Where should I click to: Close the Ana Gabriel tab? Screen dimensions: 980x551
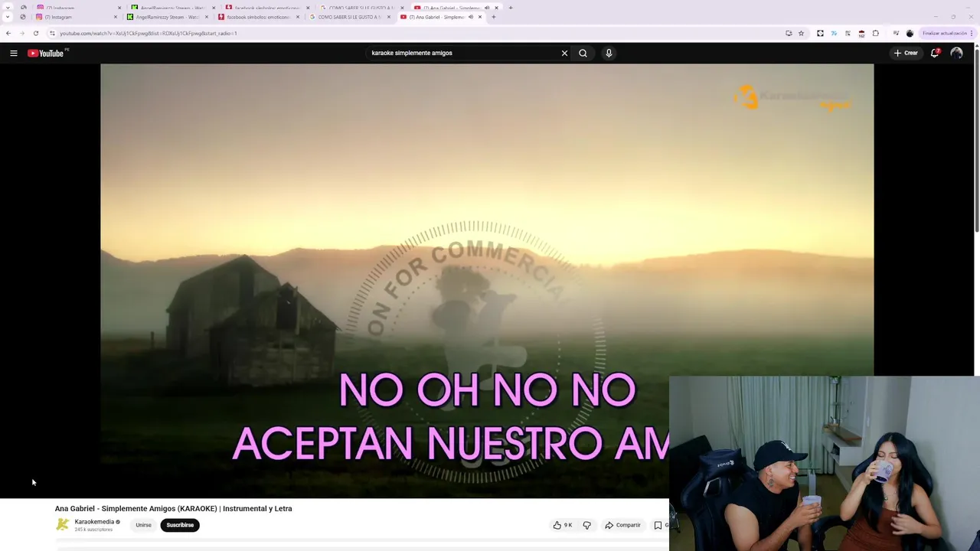click(x=480, y=17)
